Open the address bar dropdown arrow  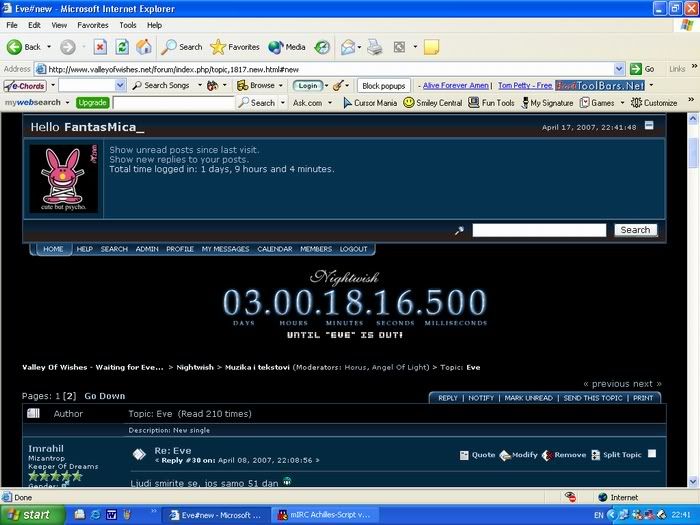(619, 69)
